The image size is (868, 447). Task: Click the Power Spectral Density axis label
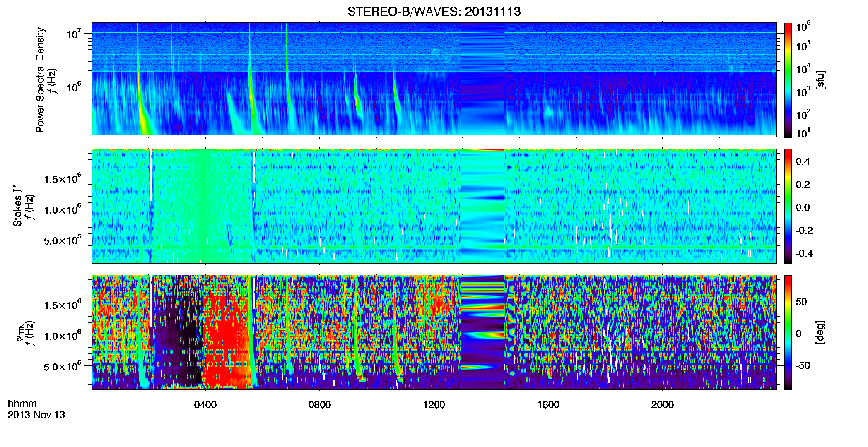(40, 80)
